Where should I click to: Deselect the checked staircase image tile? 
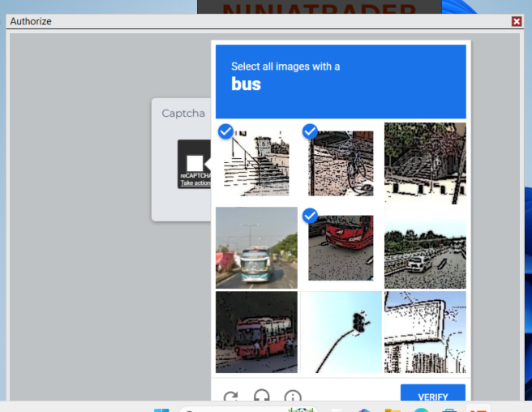[x=256, y=163]
